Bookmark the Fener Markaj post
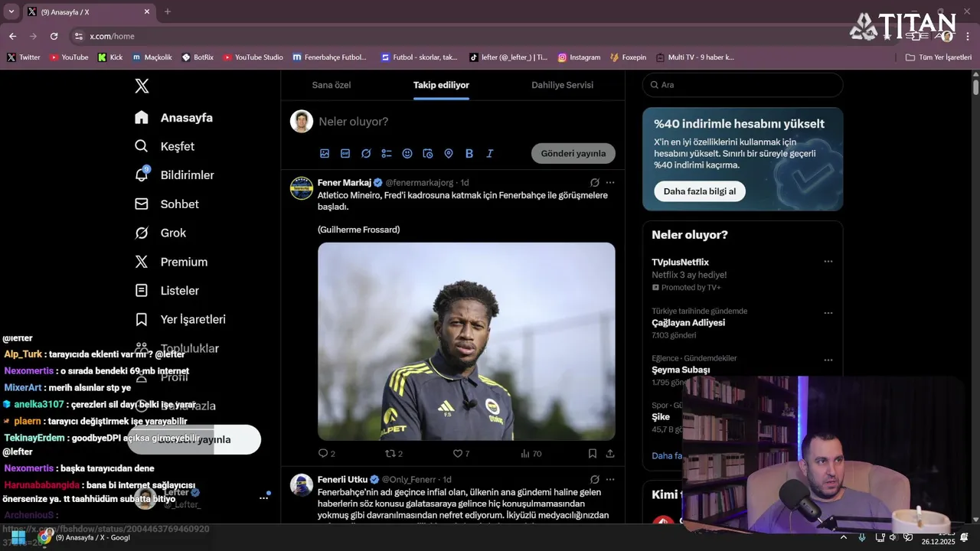The image size is (980, 551). (x=593, y=454)
